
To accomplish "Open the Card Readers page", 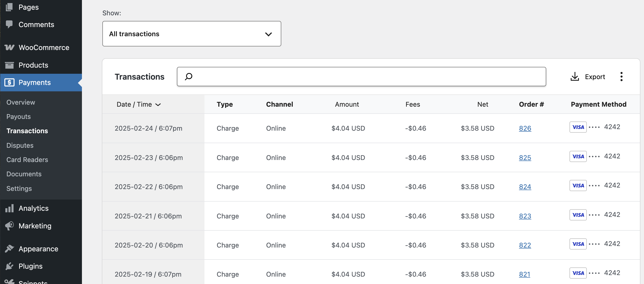I will coord(27,159).
